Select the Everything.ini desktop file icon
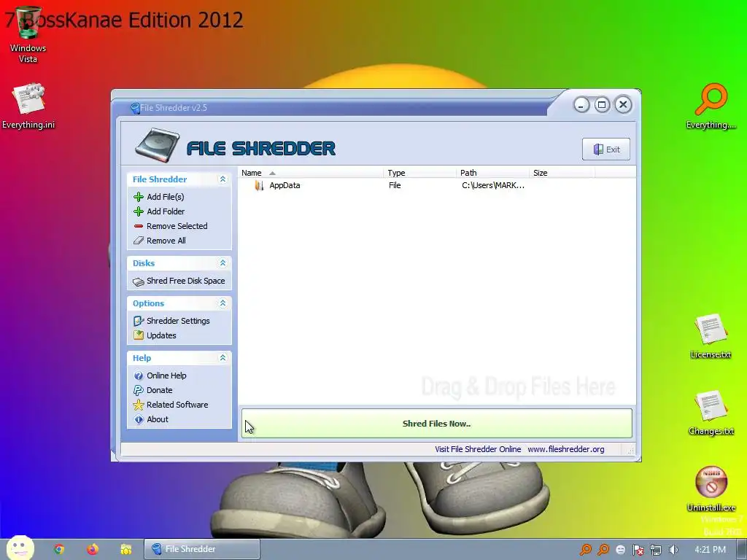This screenshot has width=747, height=560. [x=28, y=99]
